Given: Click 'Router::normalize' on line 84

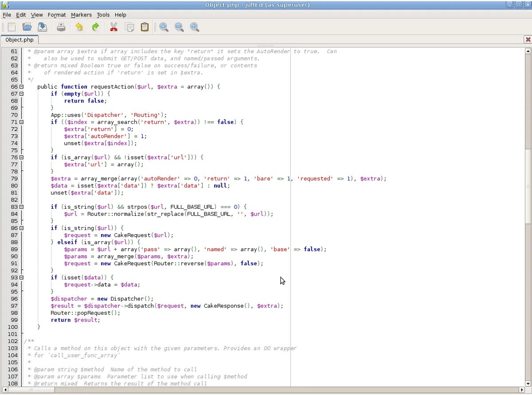Looking at the screenshot, I should point(115,214).
